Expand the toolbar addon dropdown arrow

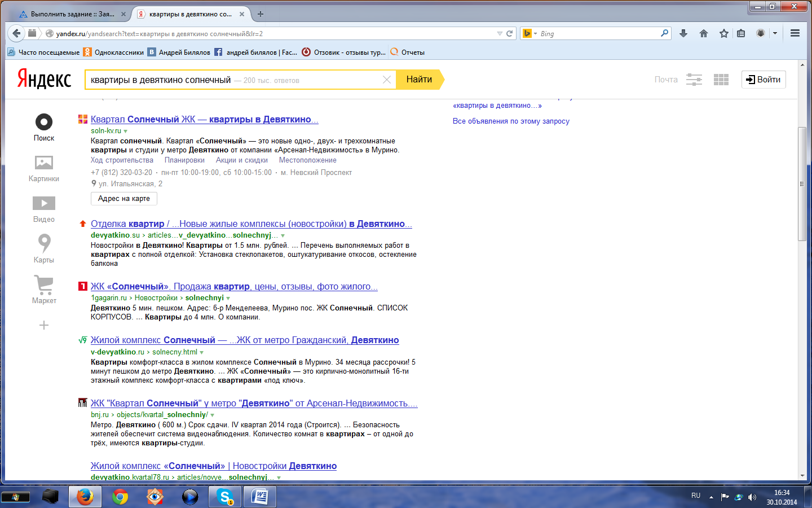775,33
